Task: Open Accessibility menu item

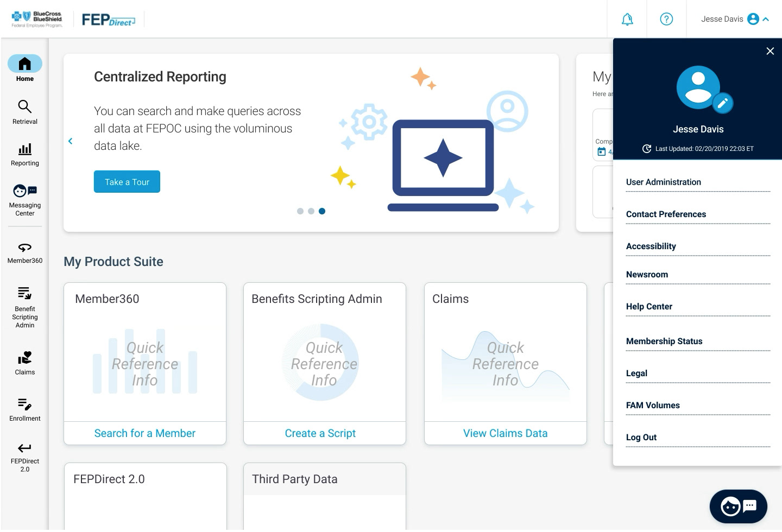Action: (x=698, y=246)
